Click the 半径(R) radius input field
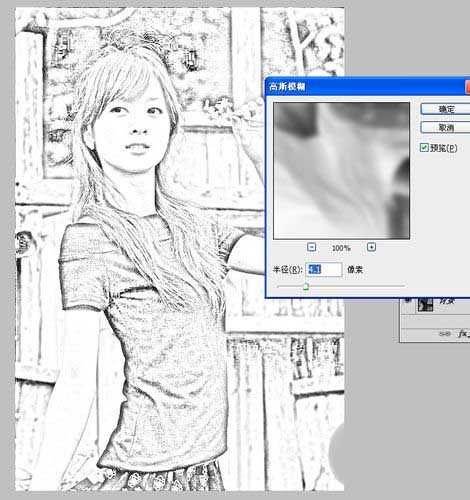Image resolution: width=470 pixels, height=500 pixels. click(x=324, y=269)
